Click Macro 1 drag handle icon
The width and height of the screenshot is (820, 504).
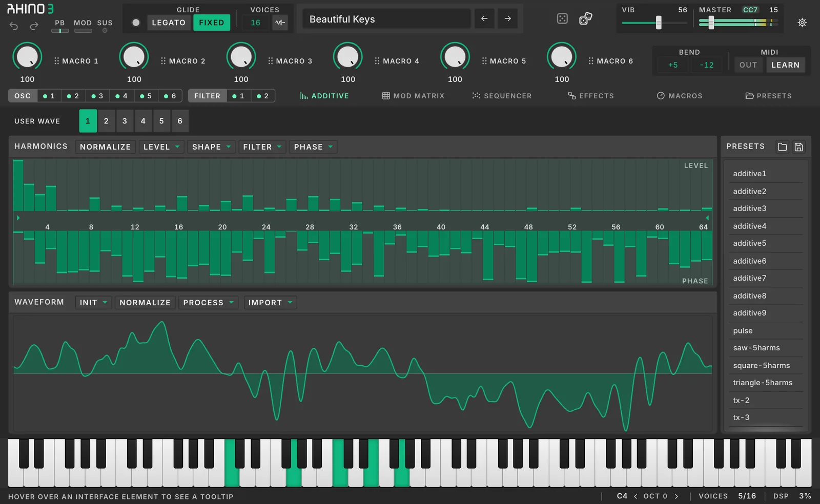[56, 61]
